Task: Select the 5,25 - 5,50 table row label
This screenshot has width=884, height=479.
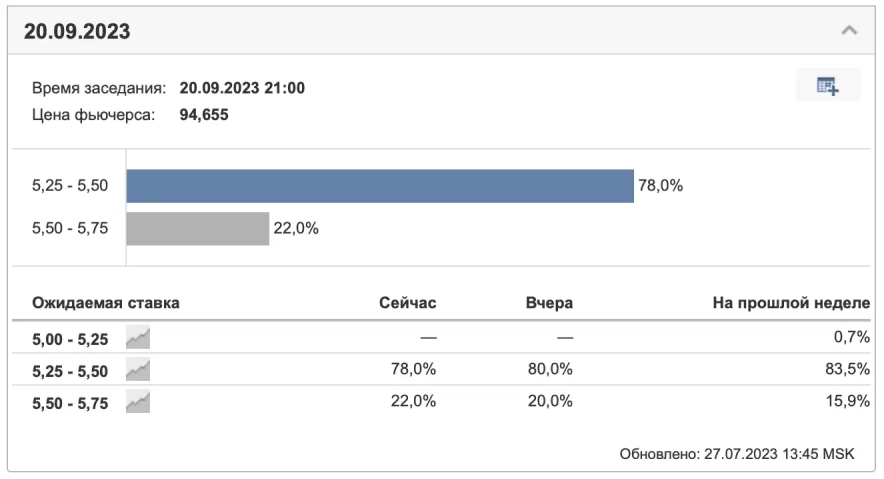Action: point(70,370)
